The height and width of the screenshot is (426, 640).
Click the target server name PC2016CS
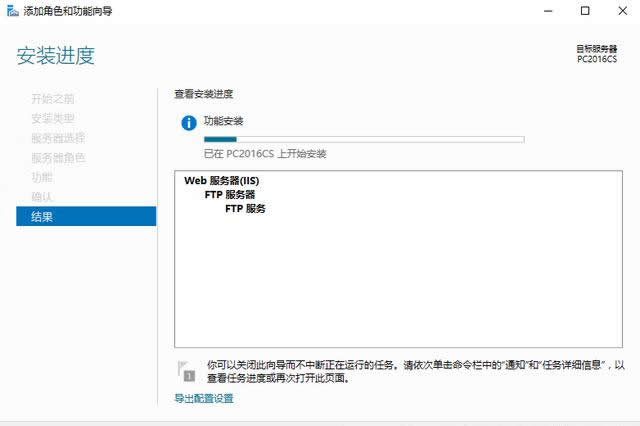597,59
